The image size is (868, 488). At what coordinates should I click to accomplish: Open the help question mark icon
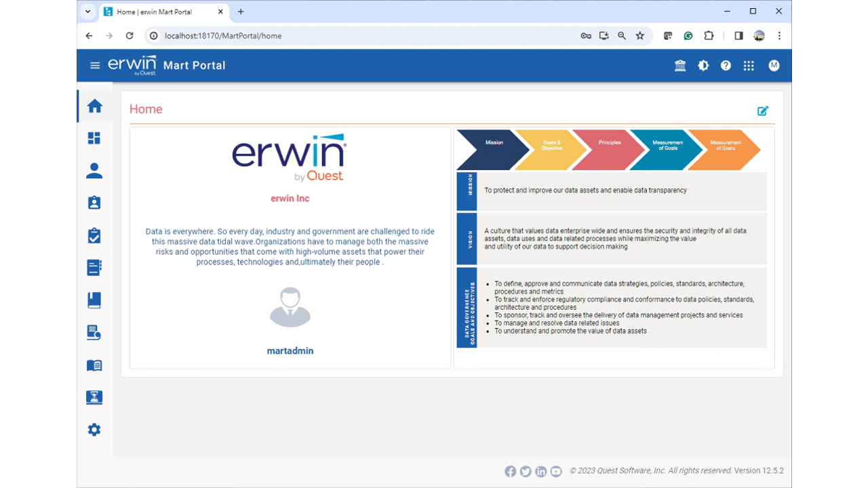726,66
